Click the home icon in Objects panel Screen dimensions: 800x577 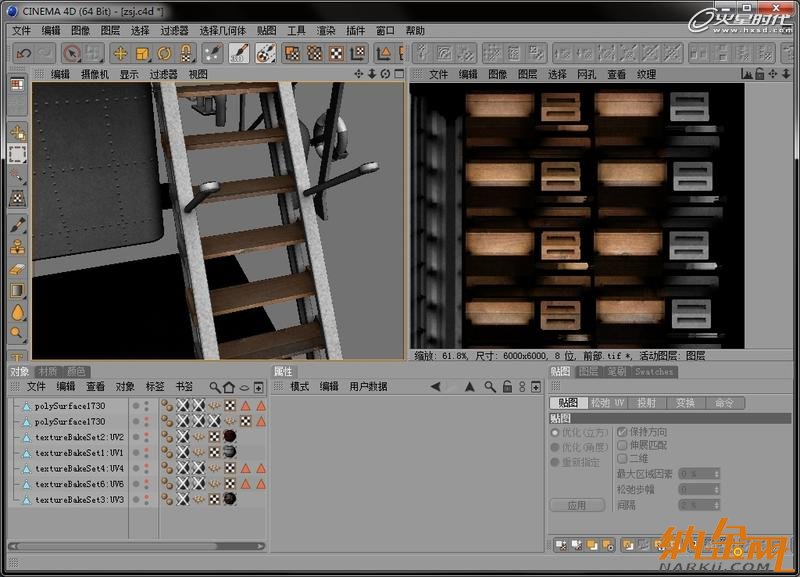click(229, 387)
